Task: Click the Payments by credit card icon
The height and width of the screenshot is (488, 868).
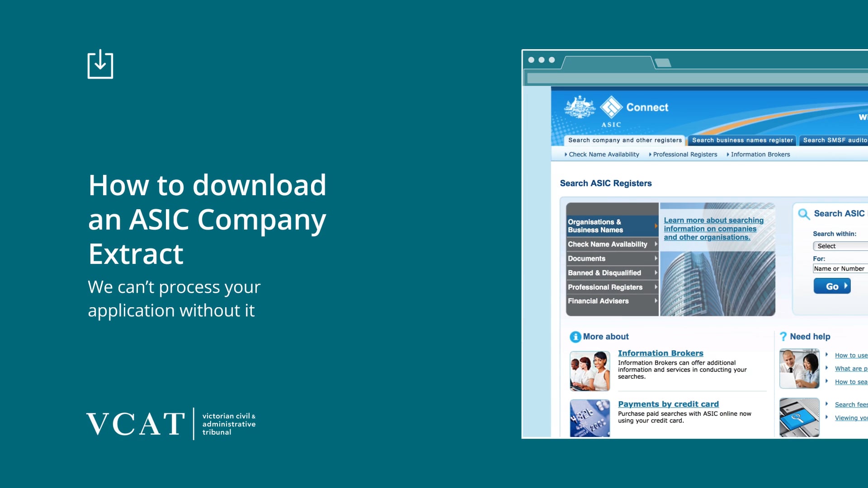Action: [590, 415]
